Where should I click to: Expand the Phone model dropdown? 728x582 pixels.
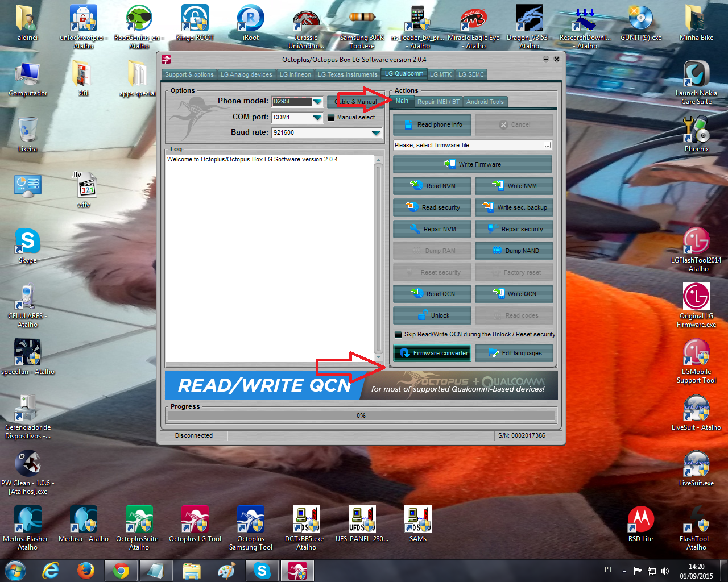click(317, 102)
